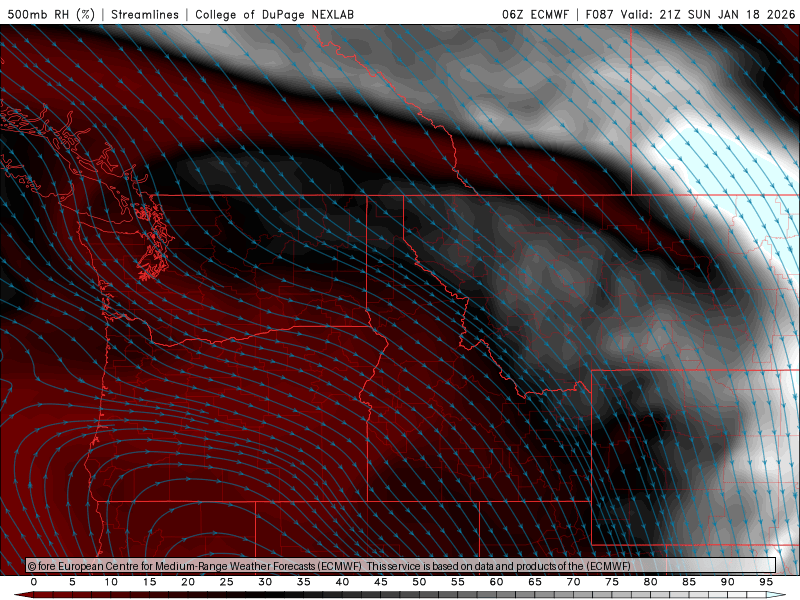Select the "70" legend number

(573, 582)
